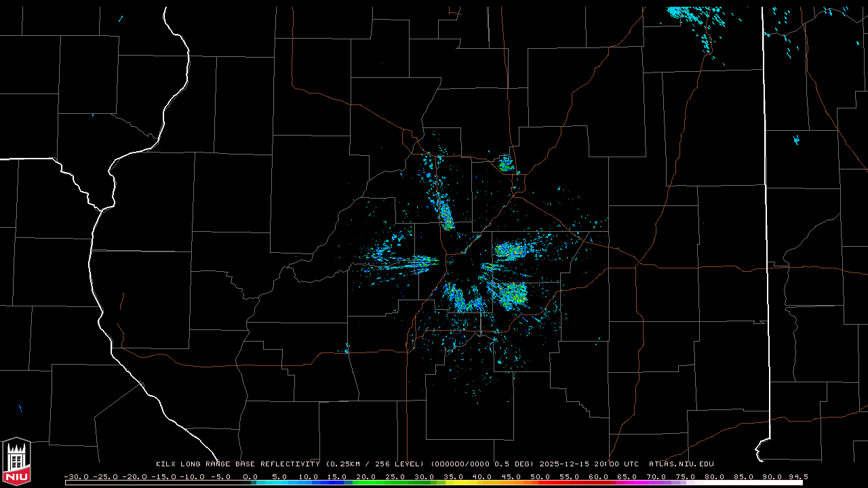Click the ATLAS.NIU.EDU text

click(681, 464)
